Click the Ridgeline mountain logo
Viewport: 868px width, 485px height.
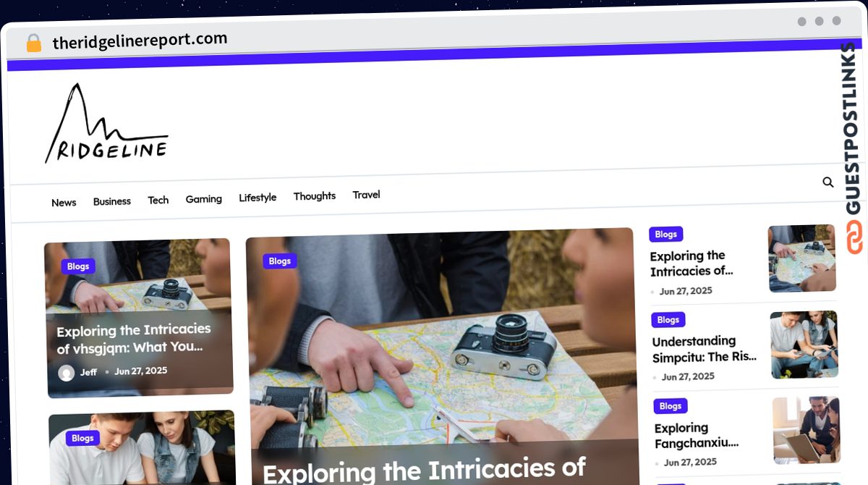pyautogui.click(x=106, y=123)
